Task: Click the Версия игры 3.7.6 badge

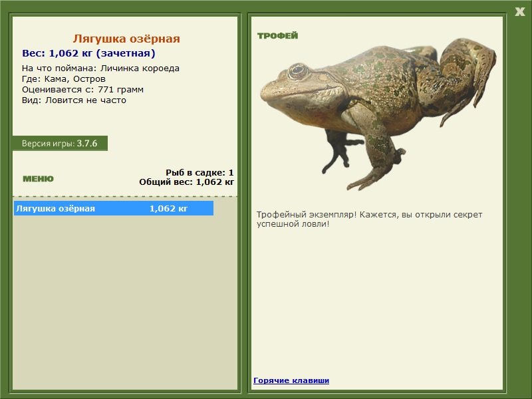Action: 60,143
